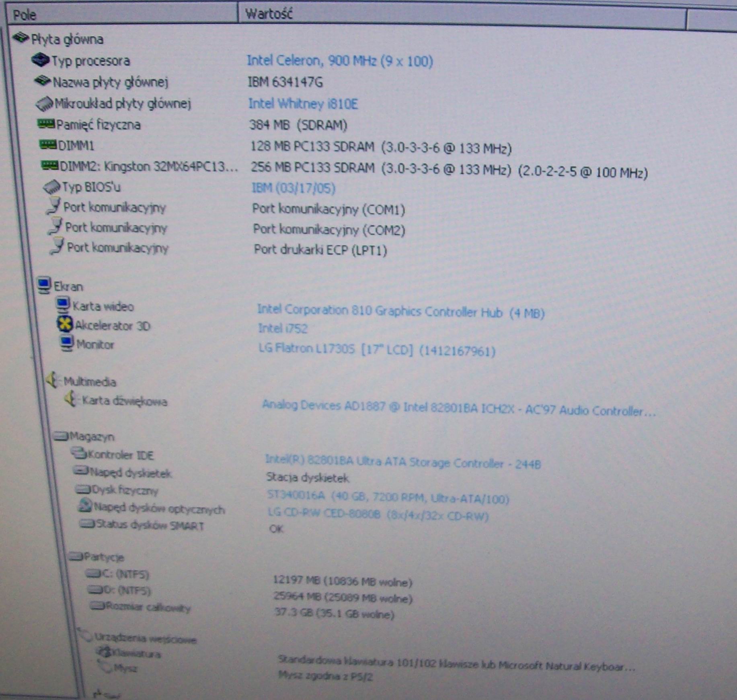This screenshot has width=737, height=700.
Task: Click the Magazyn section drive icon
Action: [x=61, y=436]
